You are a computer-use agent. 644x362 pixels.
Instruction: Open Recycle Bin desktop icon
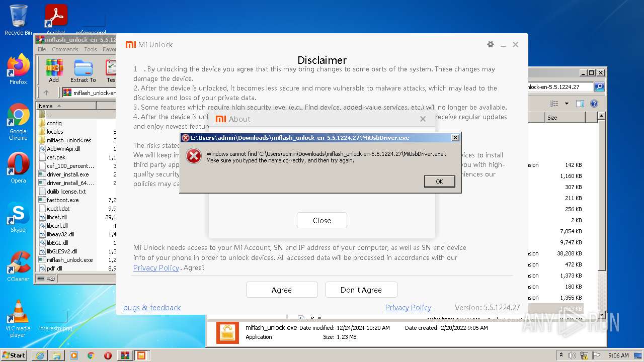[x=18, y=20]
